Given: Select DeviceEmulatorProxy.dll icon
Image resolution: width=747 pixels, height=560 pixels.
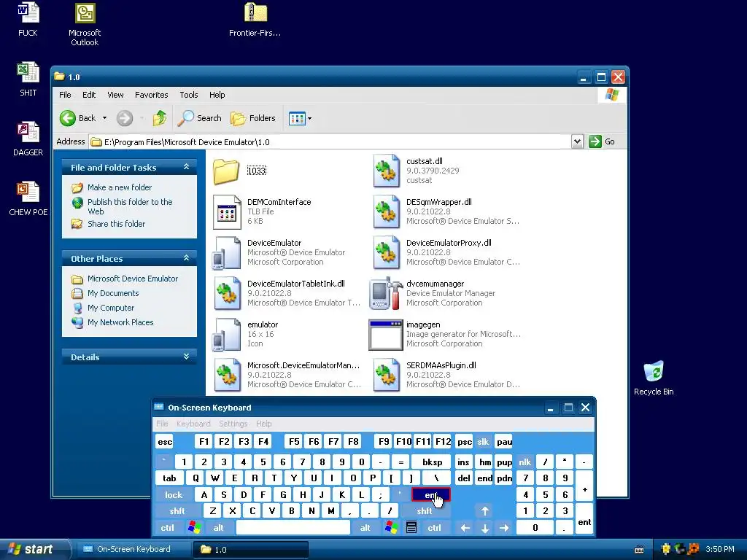Looking at the screenshot, I should (387, 252).
